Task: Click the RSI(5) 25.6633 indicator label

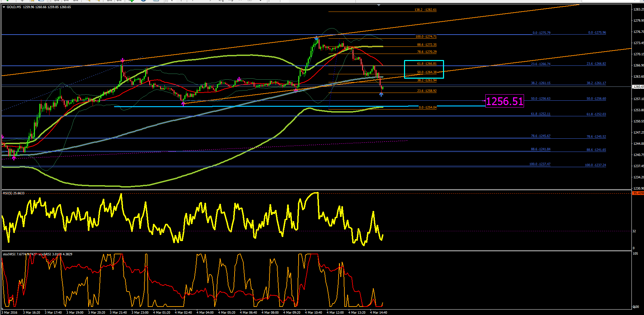Action: pos(14,193)
